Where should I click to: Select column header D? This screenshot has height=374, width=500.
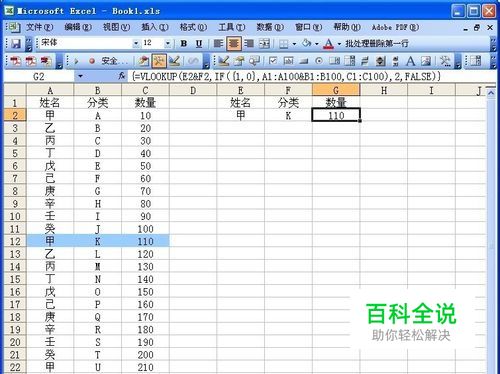pyautogui.click(x=193, y=90)
